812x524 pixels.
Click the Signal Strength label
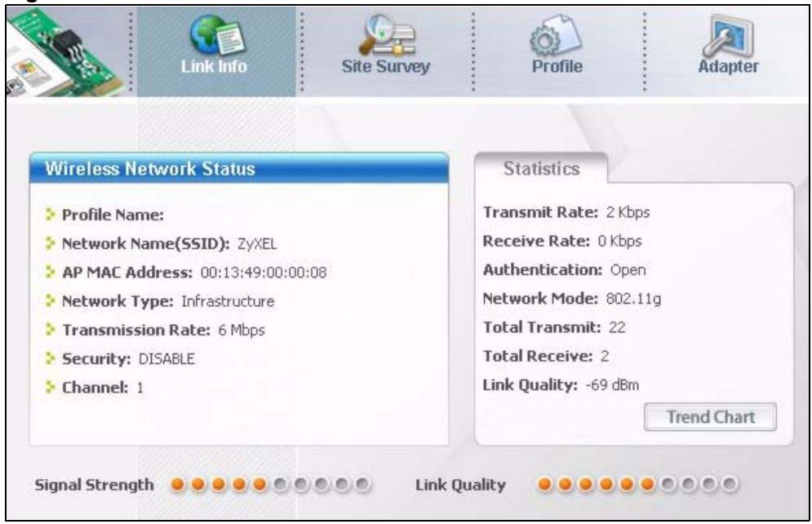click(94, 485)
